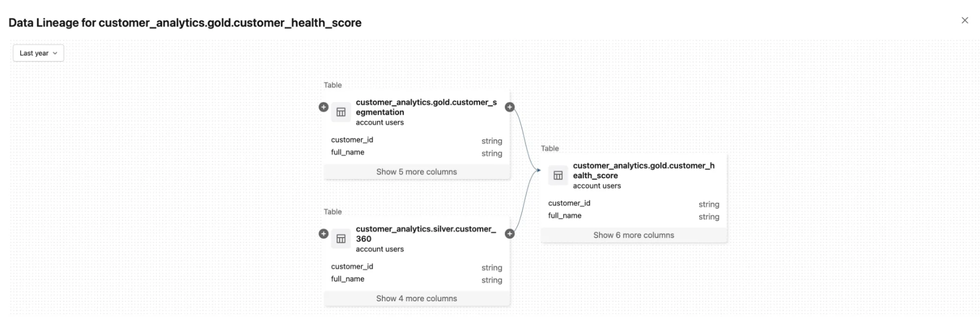Close the Data Lineage panel with X icon
The height and width of the screenshot is (317, 980).
(964, 21)
